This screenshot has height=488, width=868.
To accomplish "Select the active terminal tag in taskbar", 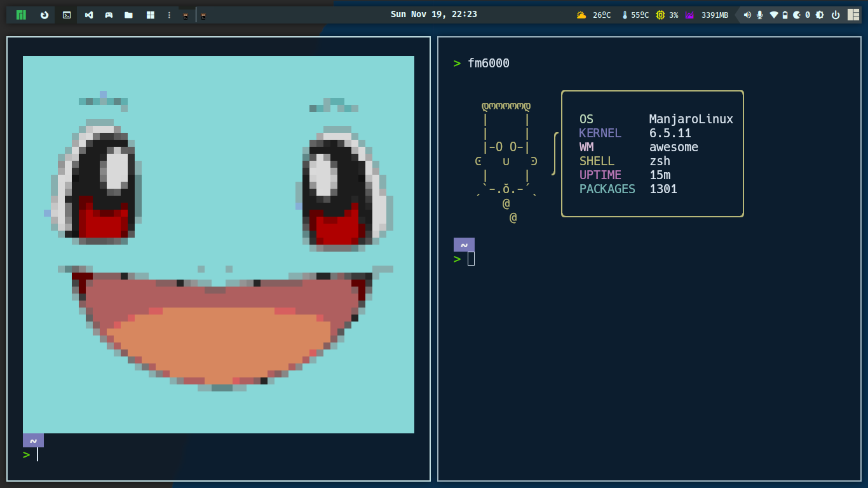I will point(66,15).
